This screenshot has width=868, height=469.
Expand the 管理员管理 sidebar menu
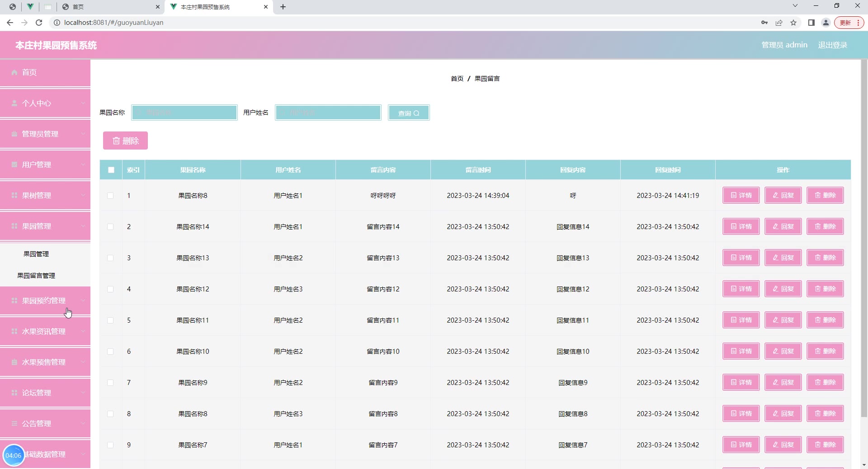pyautogui.click(x=45, y=134)
